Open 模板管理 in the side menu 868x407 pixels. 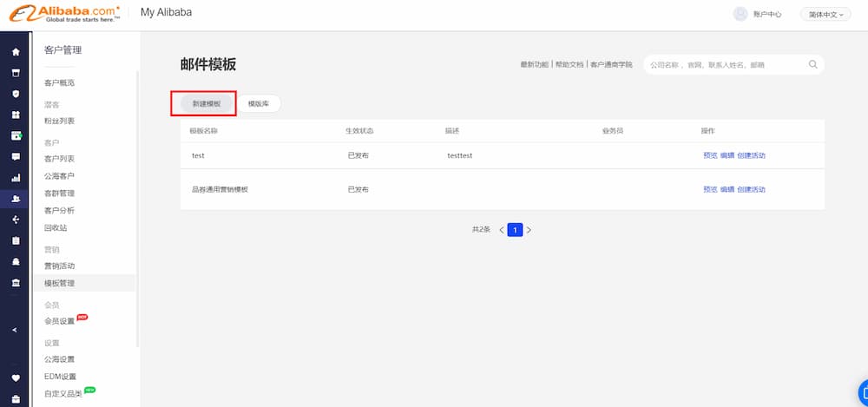(x=60, y=283)
